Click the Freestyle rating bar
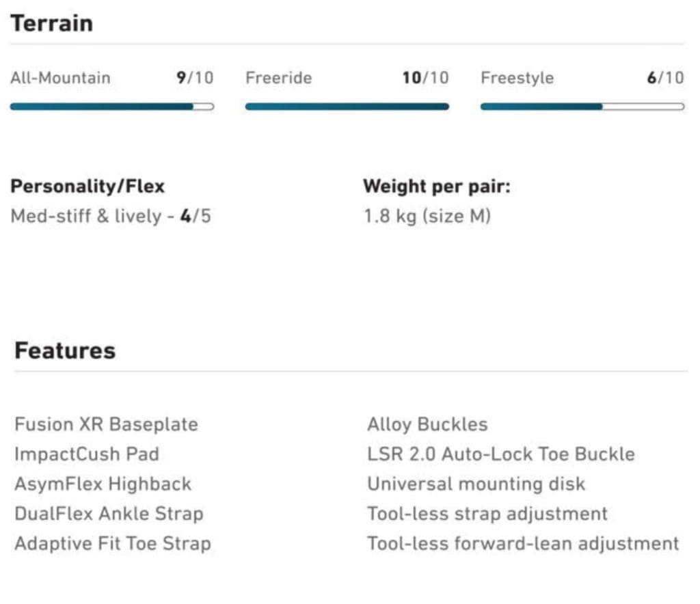 (x=582, y=107)
